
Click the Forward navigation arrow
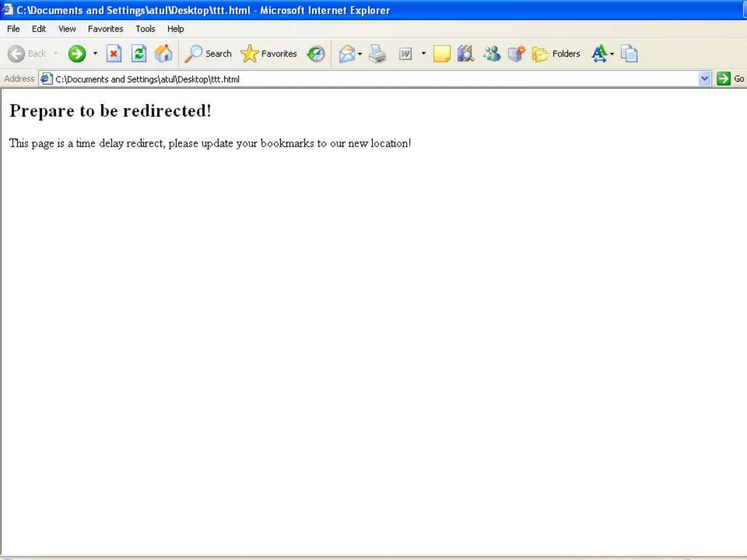coord(77,54)
